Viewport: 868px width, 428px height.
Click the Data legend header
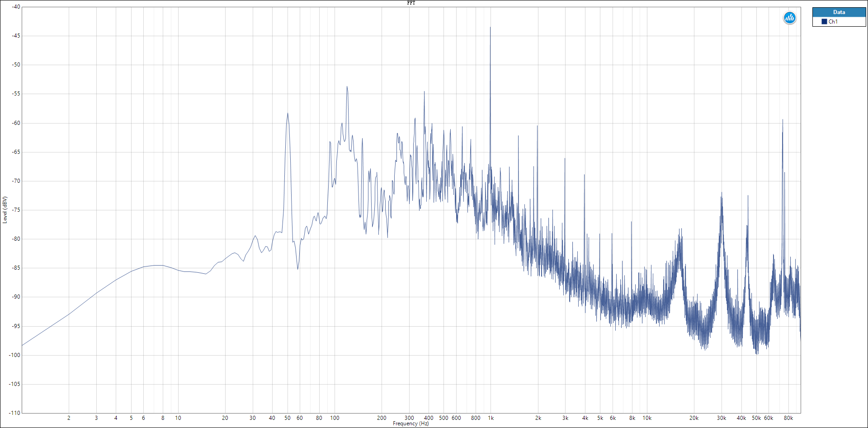tap(839, 12)
